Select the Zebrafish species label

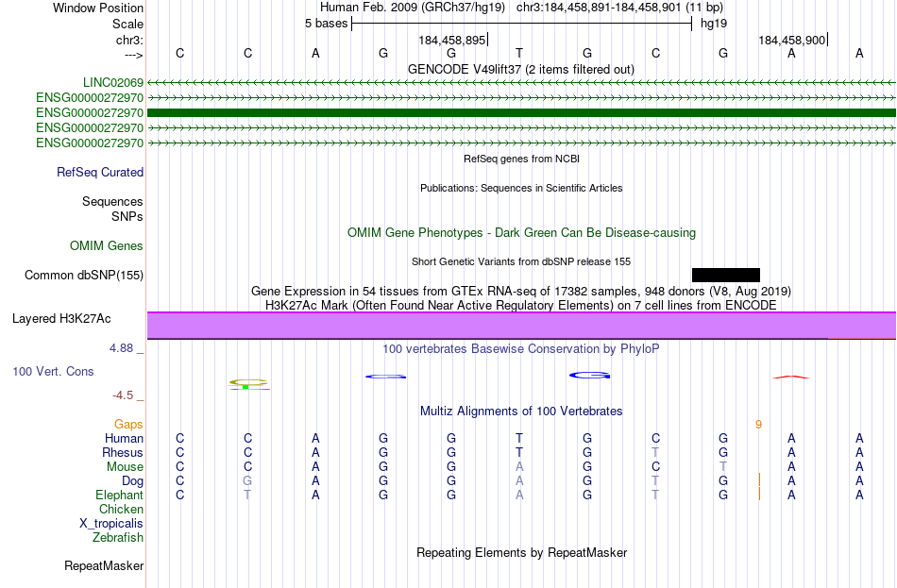pyautogui.click(x=118, y=538)
